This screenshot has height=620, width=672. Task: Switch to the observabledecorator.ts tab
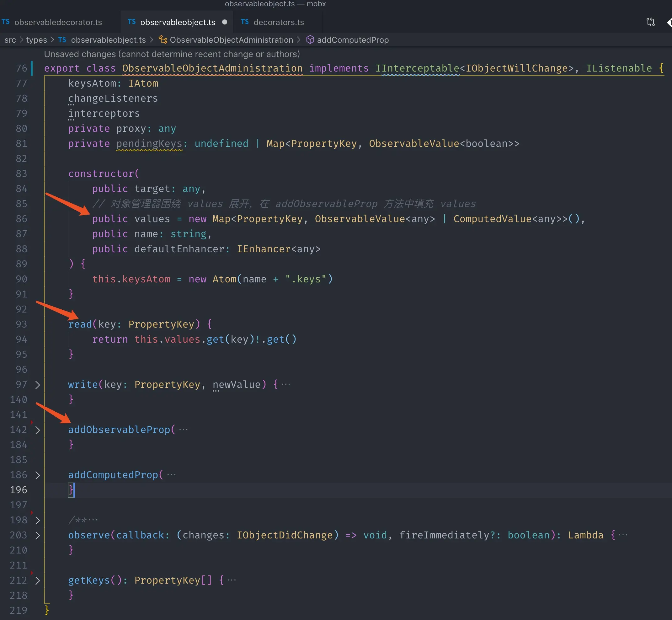pos(58,22)
